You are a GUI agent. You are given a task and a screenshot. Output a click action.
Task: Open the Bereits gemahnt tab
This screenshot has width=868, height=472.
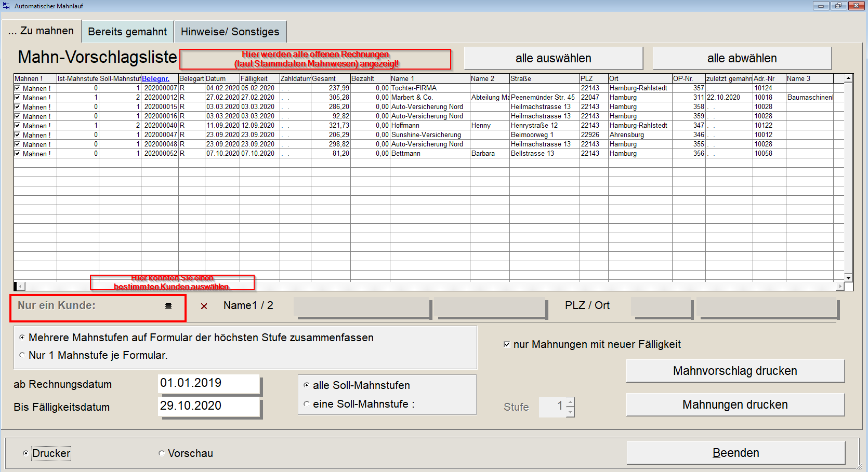[127, 32]
